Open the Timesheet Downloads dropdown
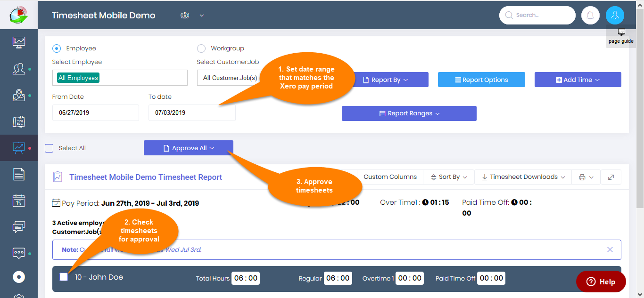644x298 pixels. (523, 177)
